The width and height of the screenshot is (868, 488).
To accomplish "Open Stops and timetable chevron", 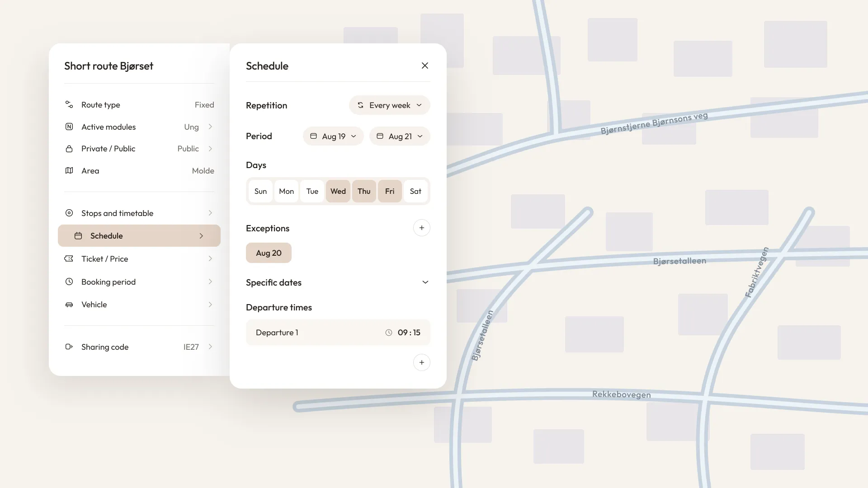I will [x=210, y=213].
